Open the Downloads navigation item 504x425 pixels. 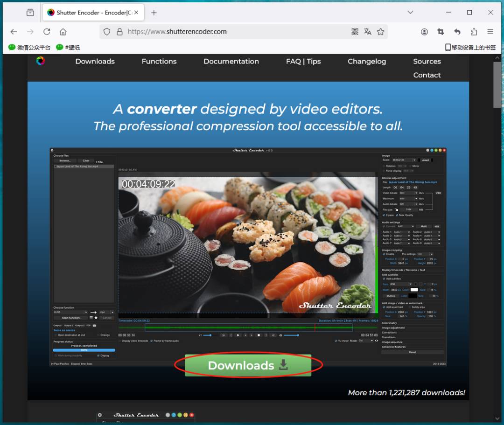point(95,62)
